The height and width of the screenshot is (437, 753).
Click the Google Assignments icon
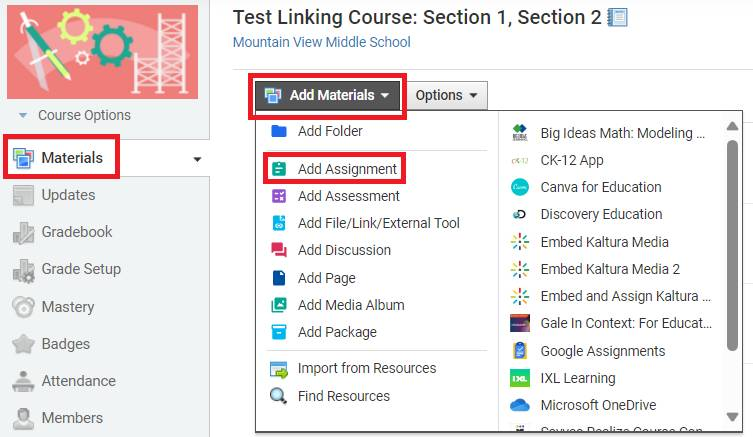519,351
